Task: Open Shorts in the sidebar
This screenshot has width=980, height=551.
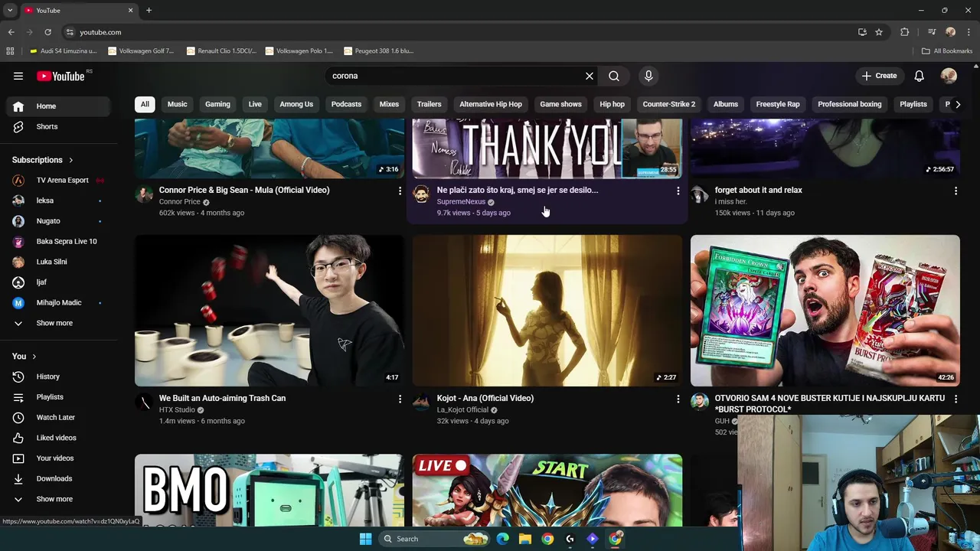Action: 59,126
